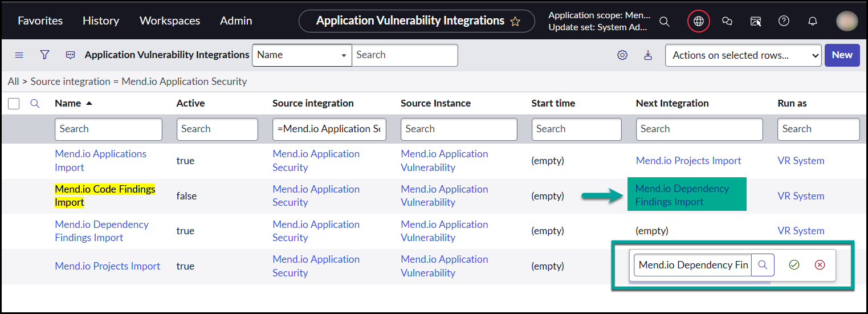Open the Workspaces menu
The width and height of the screenshot is (868, 314).
170,21
